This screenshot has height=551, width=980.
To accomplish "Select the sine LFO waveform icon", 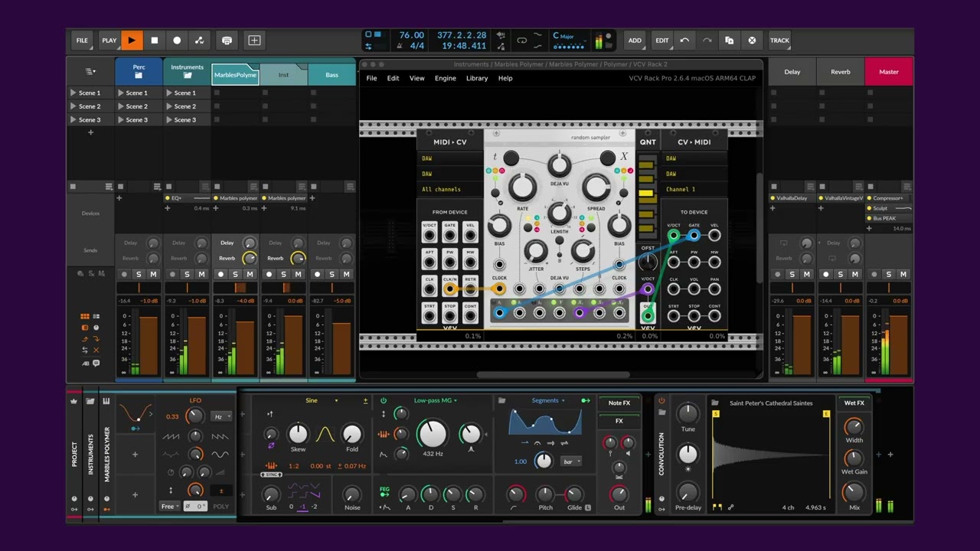I will coord(220,455).
